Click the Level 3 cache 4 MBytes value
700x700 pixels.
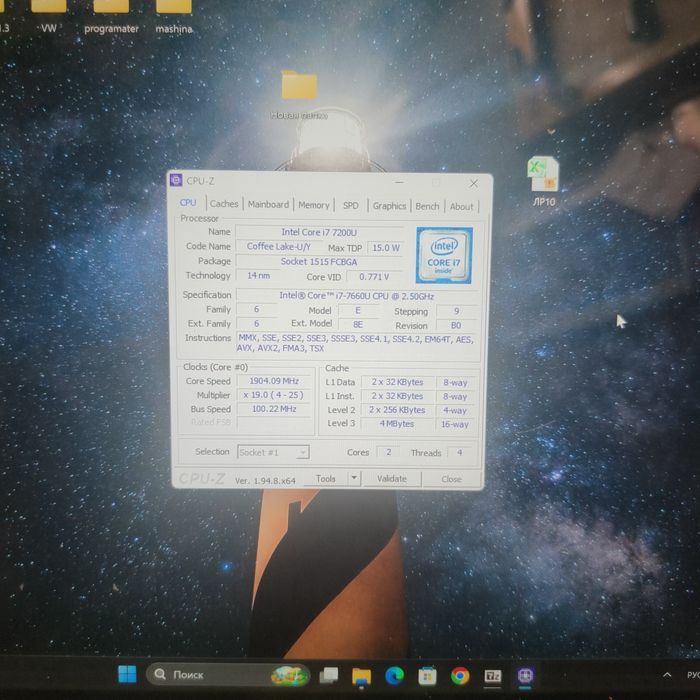tap(397, 424)
